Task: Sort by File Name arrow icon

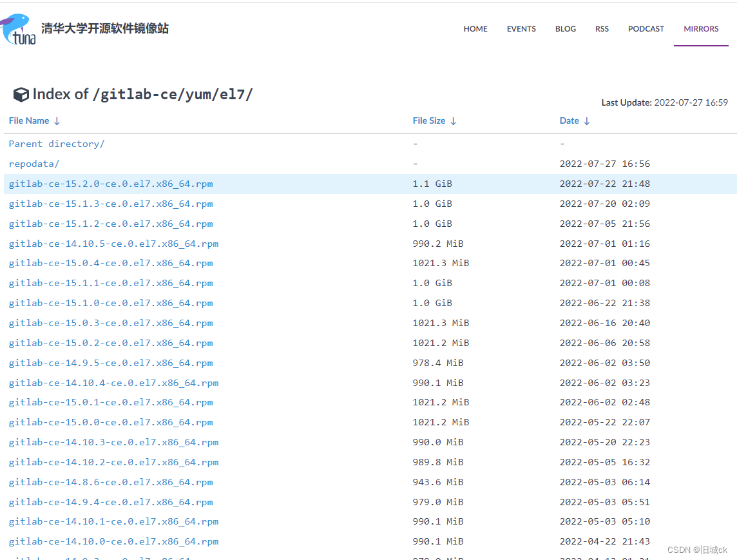Action: tap(57, 121)
